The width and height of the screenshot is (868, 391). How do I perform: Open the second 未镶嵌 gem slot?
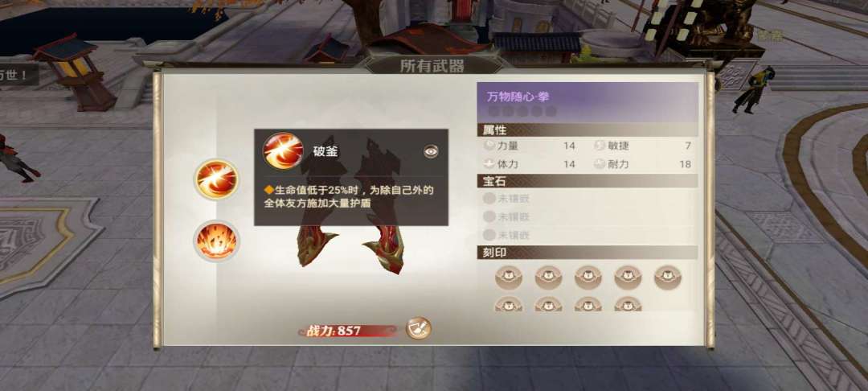506,216
